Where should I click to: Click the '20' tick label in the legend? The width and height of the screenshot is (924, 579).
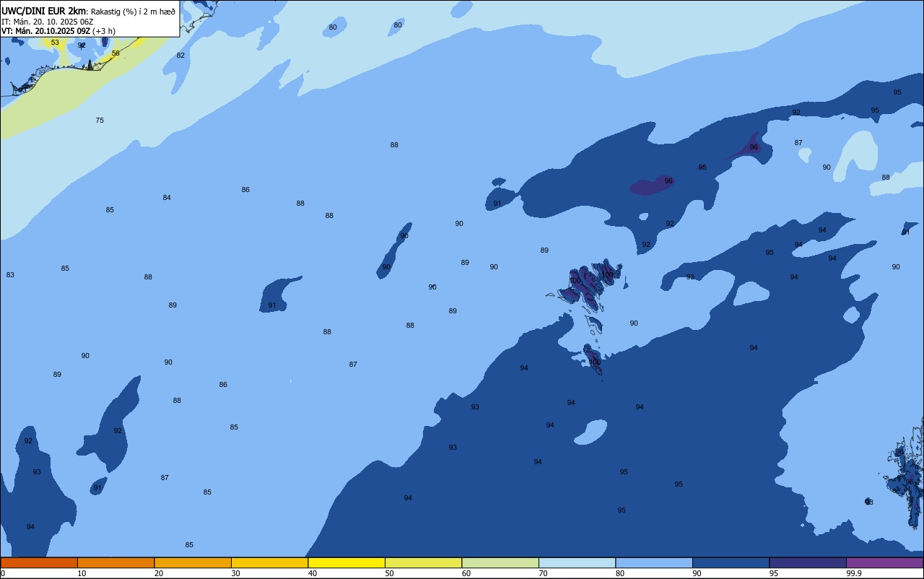(159, 573)
